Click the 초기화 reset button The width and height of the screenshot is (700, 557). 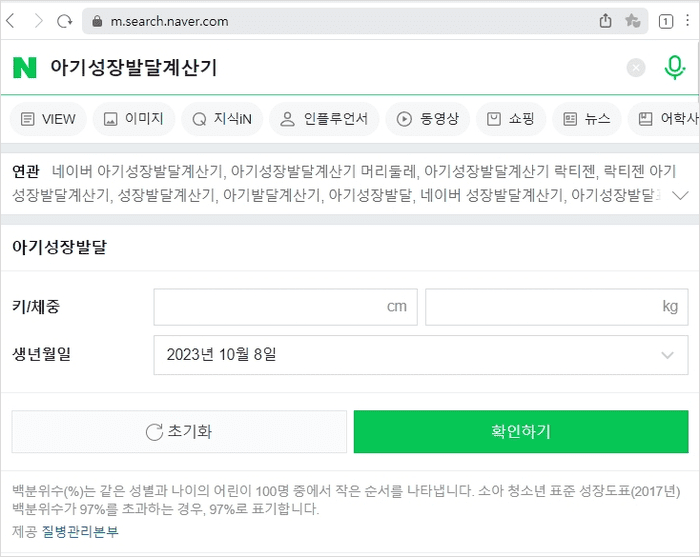(x=179, y=432)
